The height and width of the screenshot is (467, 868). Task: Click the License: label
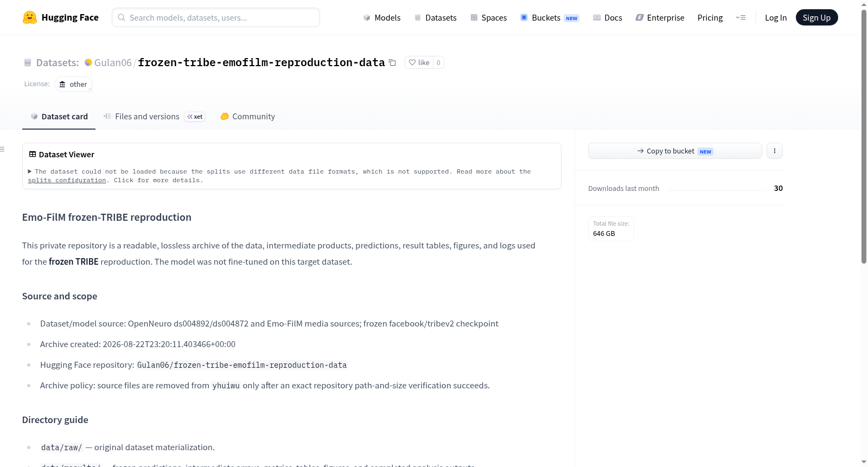click(x=37, y=84)
